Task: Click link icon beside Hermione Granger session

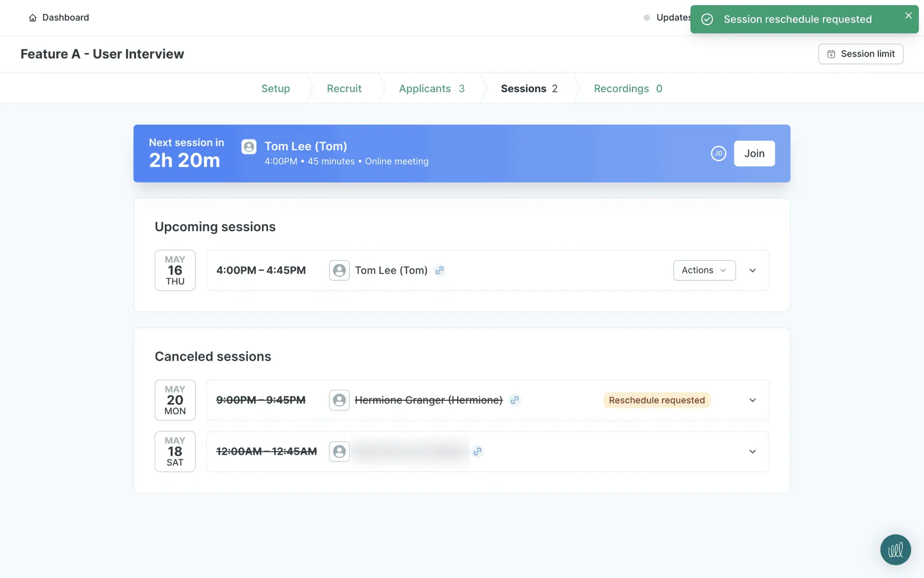Action: tap(514, 400)
